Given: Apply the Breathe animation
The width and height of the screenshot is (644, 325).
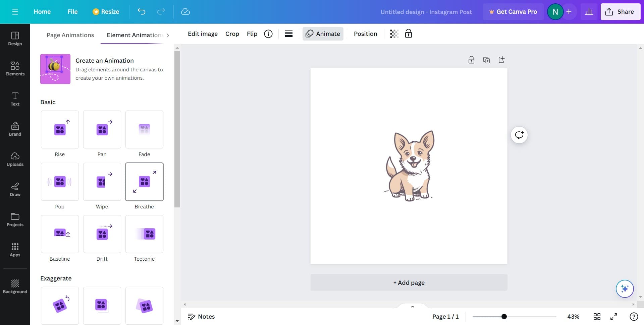Looking at the screenshot, I should [144, 182].
